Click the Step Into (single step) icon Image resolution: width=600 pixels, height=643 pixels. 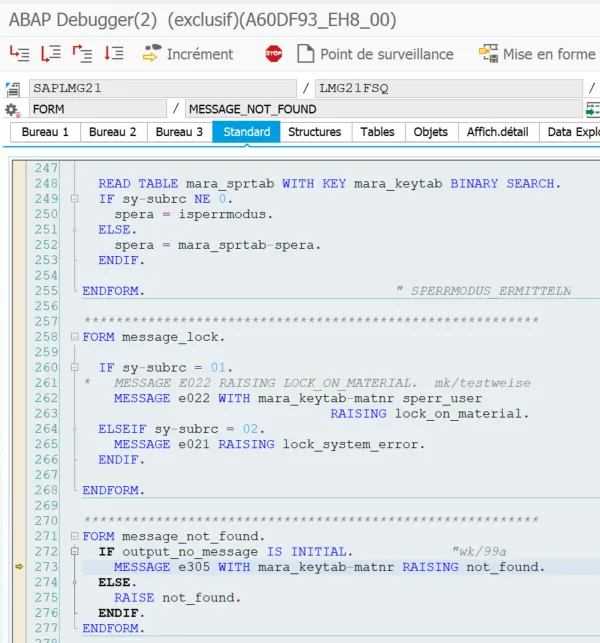tap(19, 54)
